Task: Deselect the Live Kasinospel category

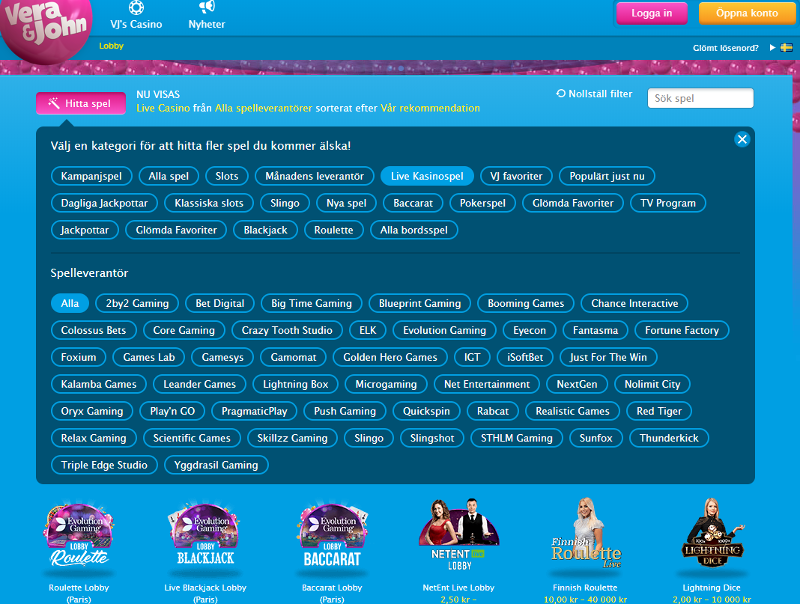Action: click(x=427, y=176)
